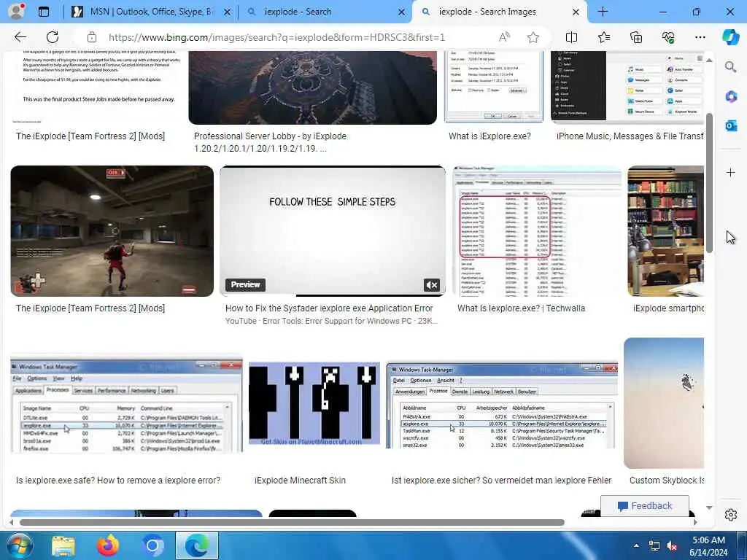This screenshot has height=560, width=747.
Task: Open the Techwalla task manager thumbnail
Action: [537, 231]
